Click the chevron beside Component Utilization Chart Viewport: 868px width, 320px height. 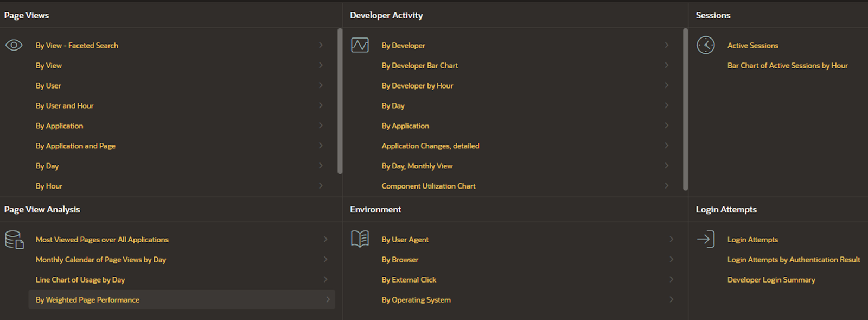click(x=667, y=186)
